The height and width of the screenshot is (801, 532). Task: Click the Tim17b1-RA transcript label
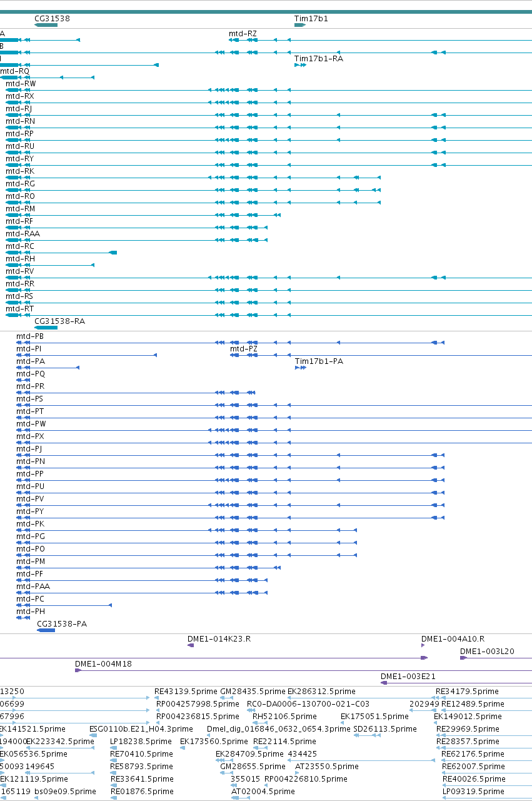[318, 59]
